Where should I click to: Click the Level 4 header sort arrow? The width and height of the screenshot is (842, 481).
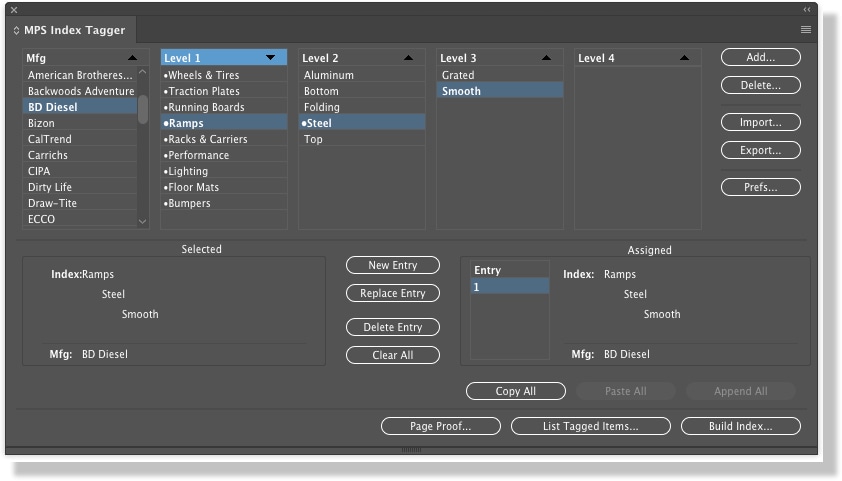pos(684,58)
